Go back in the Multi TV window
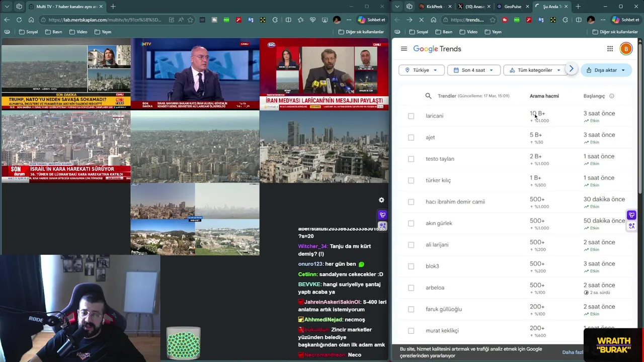Image resolution: width=644 pixels, height=362 pixels. tap(7, 20)
